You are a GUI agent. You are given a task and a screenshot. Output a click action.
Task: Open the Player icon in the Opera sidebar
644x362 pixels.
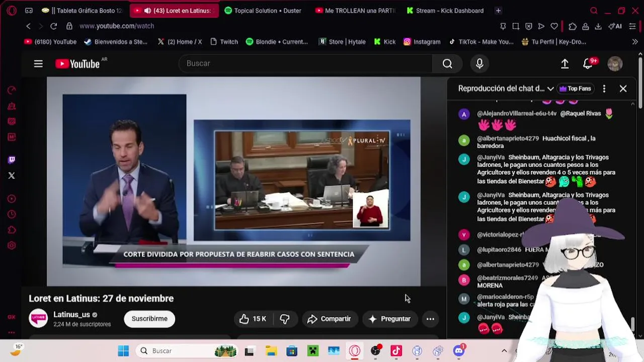(x=12, y=199)
